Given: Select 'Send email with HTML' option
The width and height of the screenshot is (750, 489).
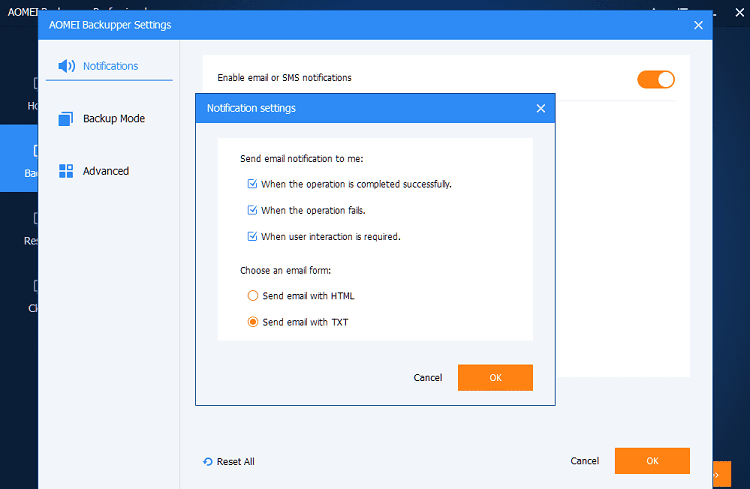Looking at the screenshot, I should point(253,296).
